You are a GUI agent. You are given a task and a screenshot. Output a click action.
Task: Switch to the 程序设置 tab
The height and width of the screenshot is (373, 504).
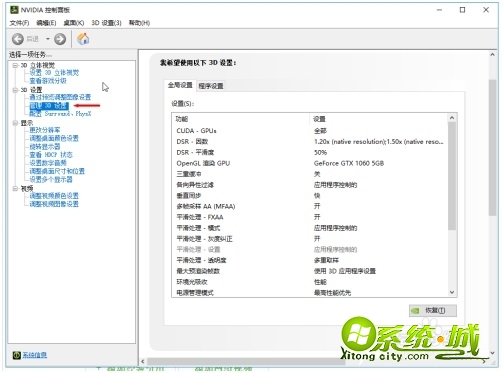click(211, 86)
